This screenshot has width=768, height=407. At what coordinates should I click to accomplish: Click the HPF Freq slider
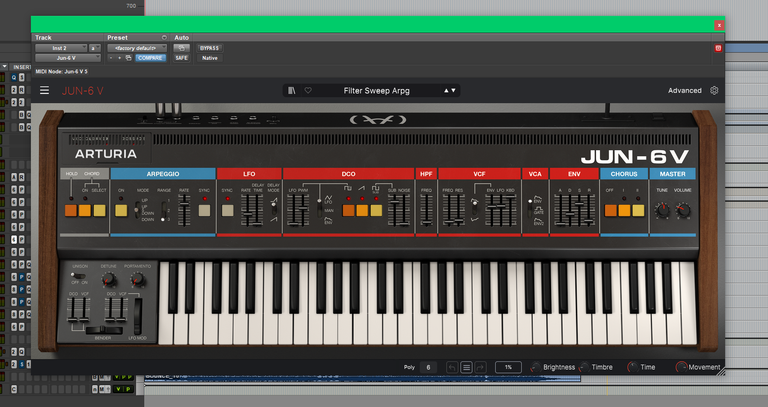click(427, 210)
